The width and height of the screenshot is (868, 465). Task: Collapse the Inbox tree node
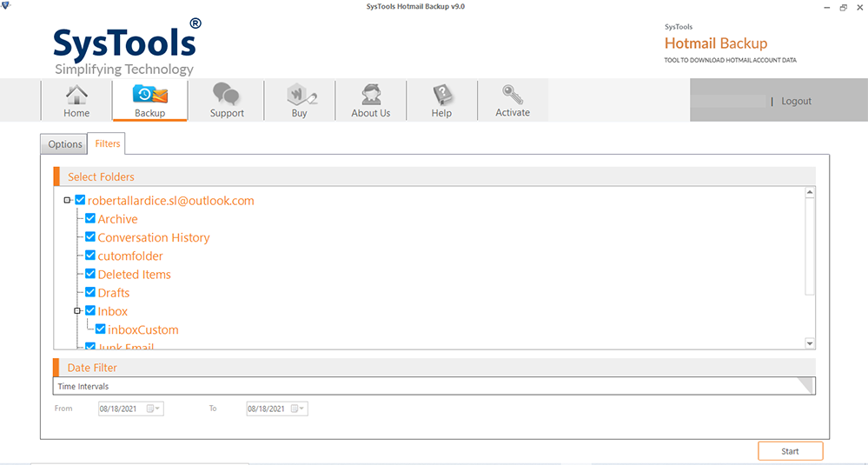[77, 311]
